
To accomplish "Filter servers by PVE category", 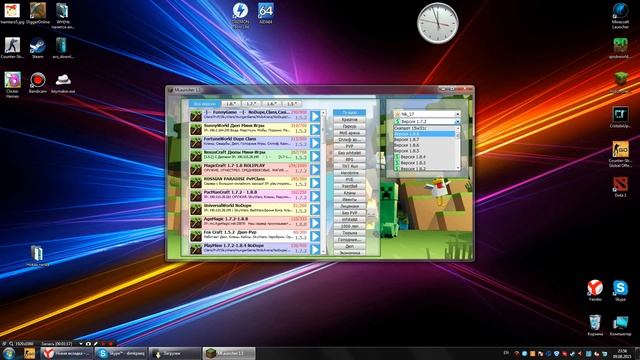I will (x=349, y=180).
